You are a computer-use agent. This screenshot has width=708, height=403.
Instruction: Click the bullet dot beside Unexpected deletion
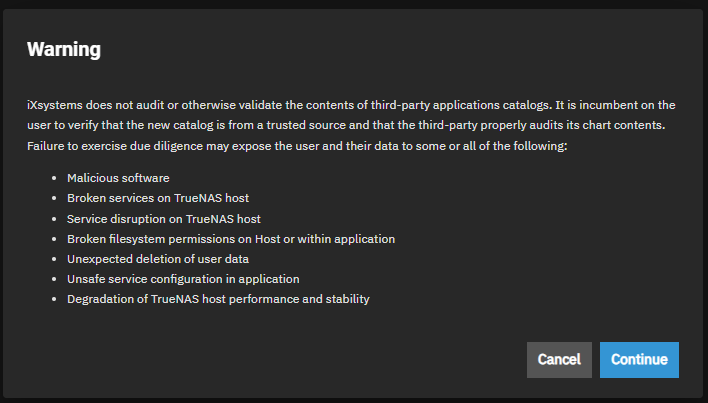pyautogui.click(x=54, y=258)
